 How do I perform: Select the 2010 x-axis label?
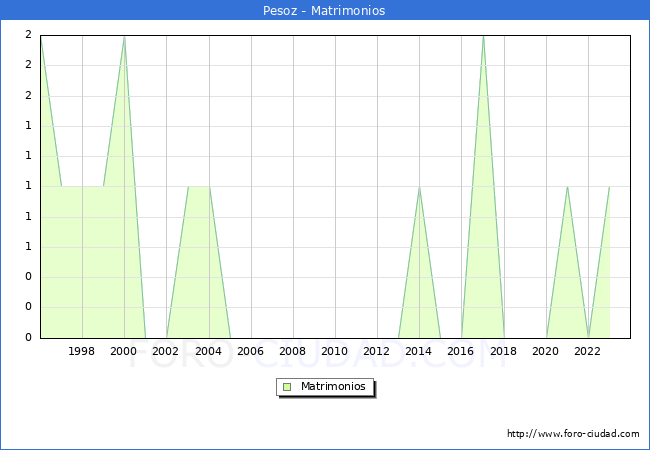click(x=335, y=351)
